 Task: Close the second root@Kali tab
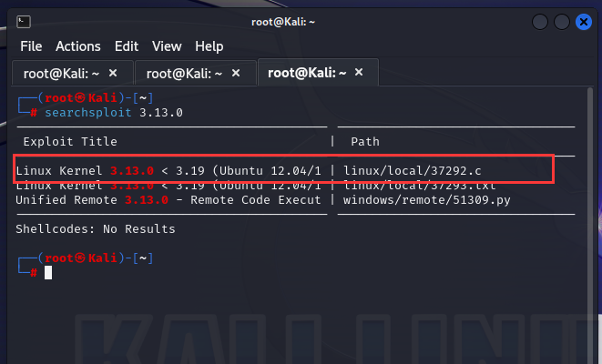coord(236,73)
